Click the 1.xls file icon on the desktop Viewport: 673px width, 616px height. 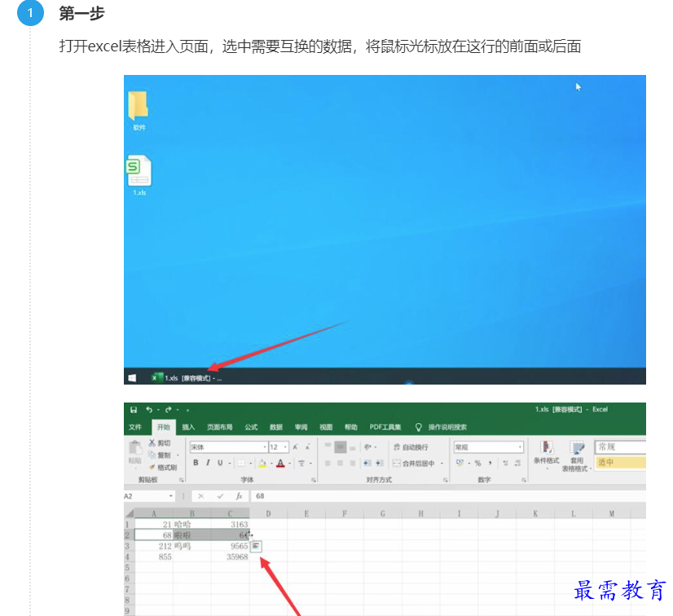pyautogui.click(x=139, y=175)
